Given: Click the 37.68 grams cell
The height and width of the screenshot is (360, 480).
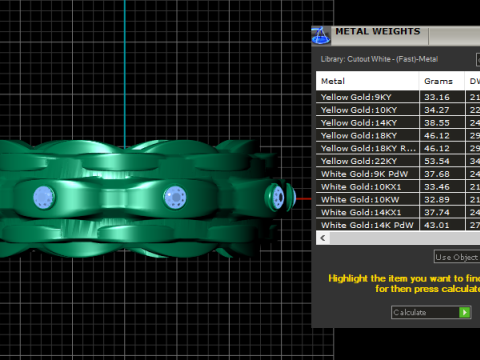Looking at the screenshot, I should coord(442,174).
